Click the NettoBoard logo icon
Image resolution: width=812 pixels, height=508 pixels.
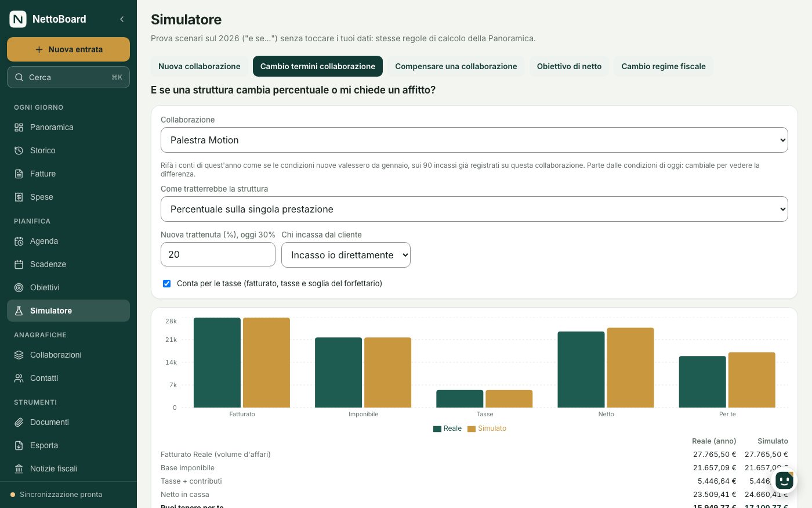pyautogui.click(x=18, y=19)
